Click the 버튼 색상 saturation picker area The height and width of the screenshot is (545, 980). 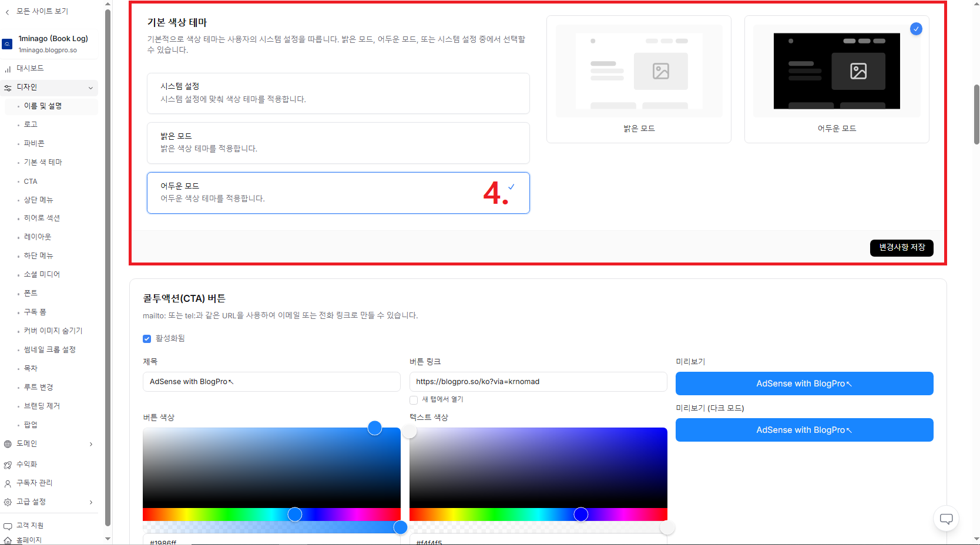coord(271,467)
